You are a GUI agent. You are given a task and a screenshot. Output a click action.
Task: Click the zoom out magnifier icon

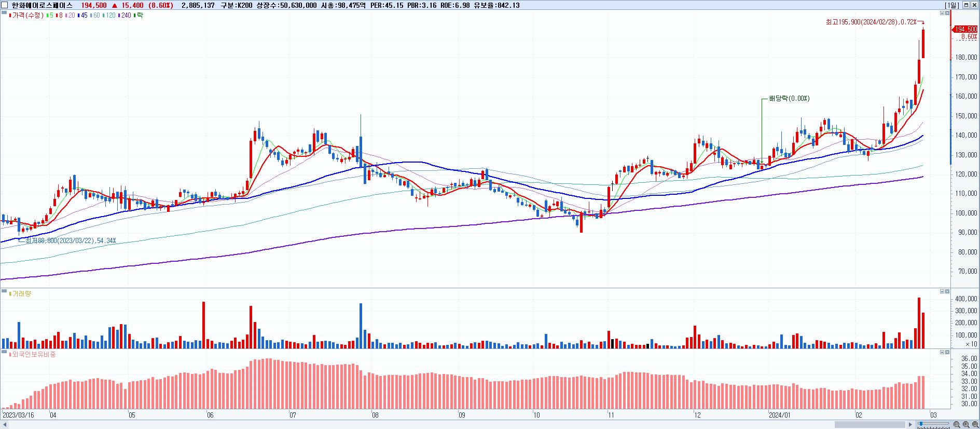tap(957, 424)
